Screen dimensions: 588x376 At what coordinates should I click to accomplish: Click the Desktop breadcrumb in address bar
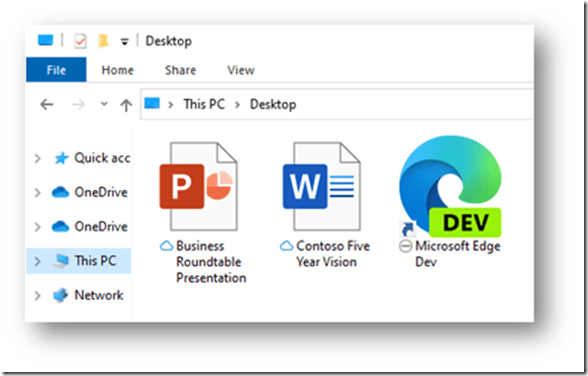point(273,104)
